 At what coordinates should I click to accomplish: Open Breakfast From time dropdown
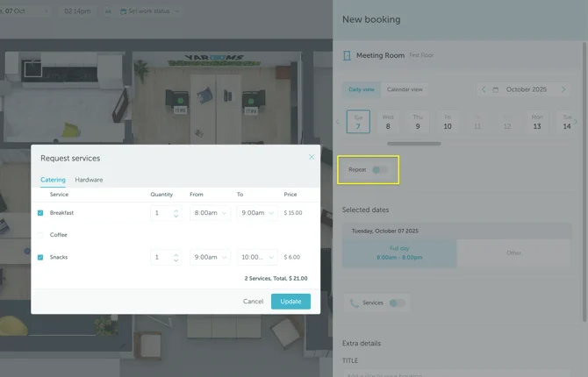(x=210, y=213)
